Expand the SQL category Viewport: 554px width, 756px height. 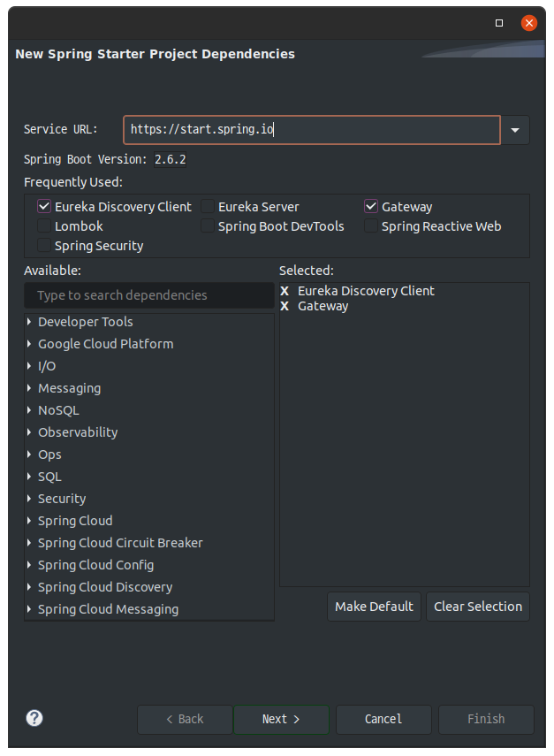(x=29, y=477)
